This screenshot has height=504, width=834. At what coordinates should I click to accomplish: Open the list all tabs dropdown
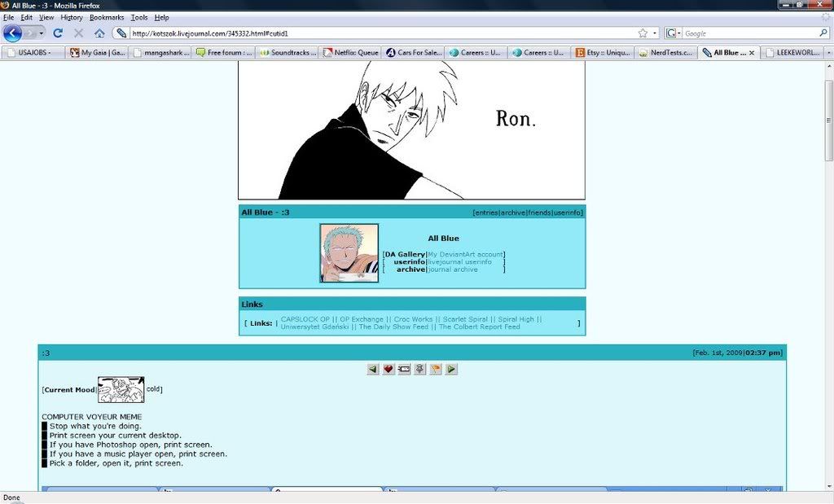pos(828,53)
